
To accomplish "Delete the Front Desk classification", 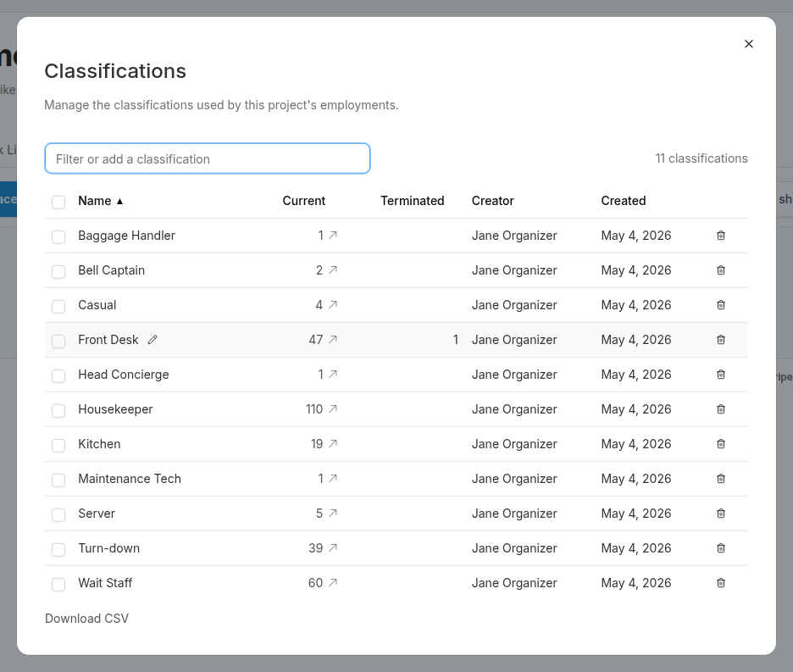I will (721, 340).
